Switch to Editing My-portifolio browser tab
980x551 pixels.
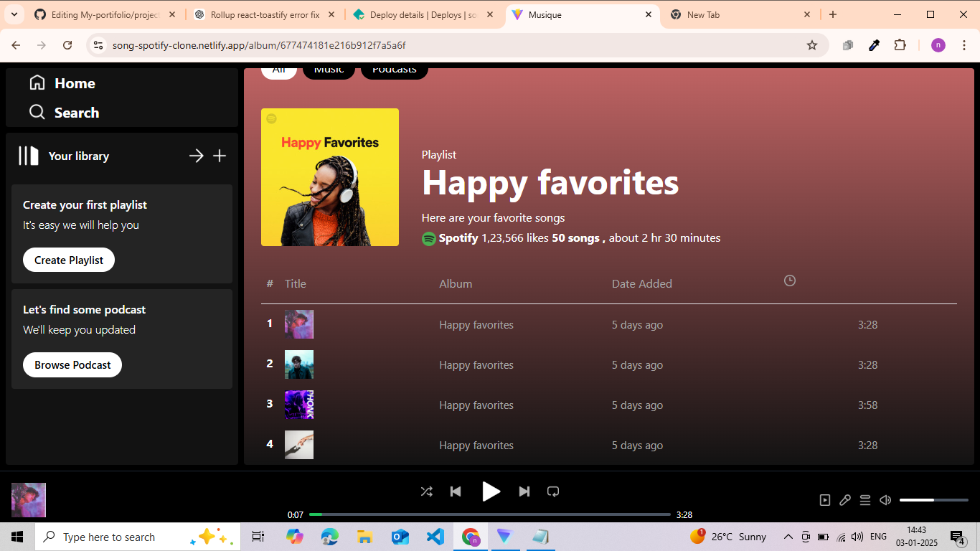click(x=105, y=14)
